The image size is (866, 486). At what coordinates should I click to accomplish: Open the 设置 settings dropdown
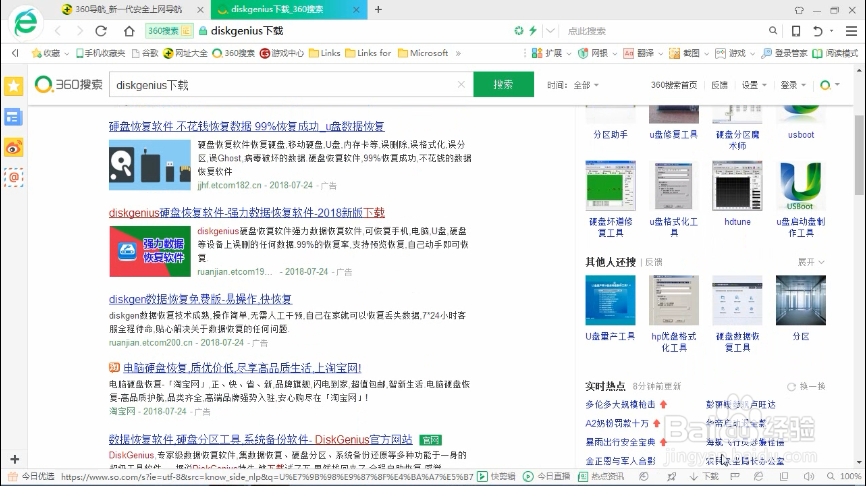coord(754,85)
